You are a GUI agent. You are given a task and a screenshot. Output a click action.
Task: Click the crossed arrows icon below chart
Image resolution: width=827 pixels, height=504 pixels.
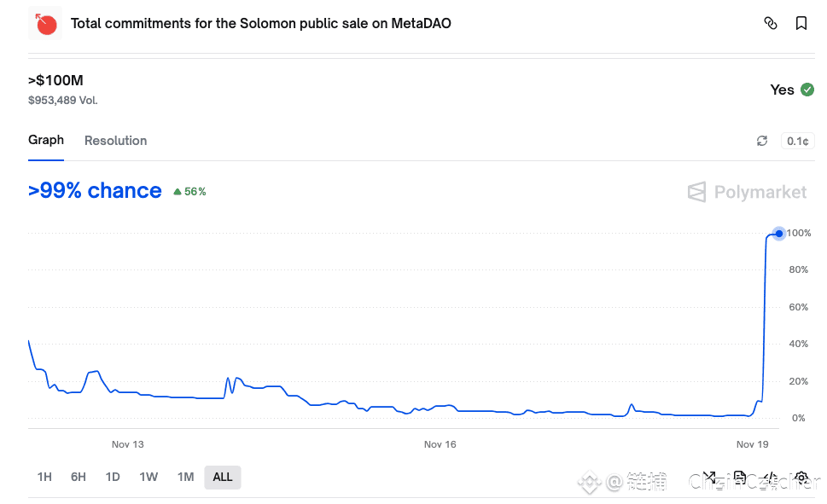pyautogui.click(x=709, y=478)
